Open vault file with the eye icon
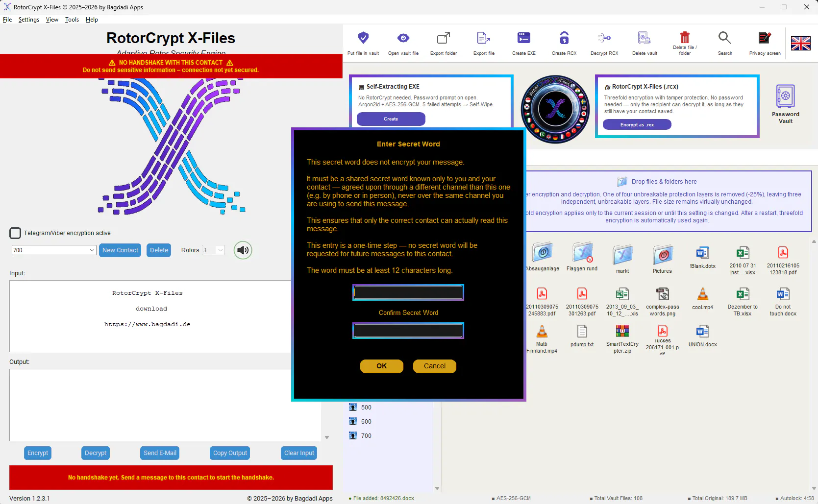The image size is (818, 504). tap(403, 38)
